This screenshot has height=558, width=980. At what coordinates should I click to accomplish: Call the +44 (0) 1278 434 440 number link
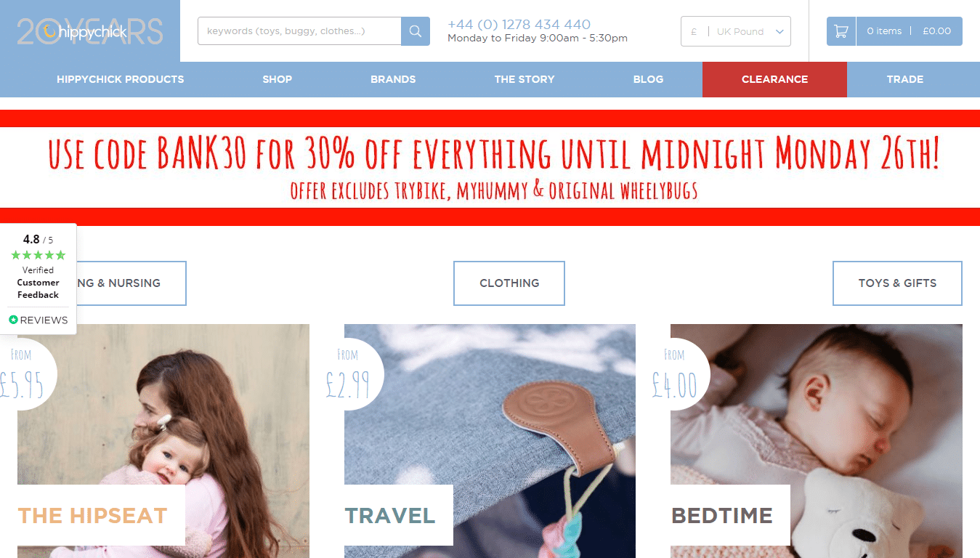(x=519, y=24)
